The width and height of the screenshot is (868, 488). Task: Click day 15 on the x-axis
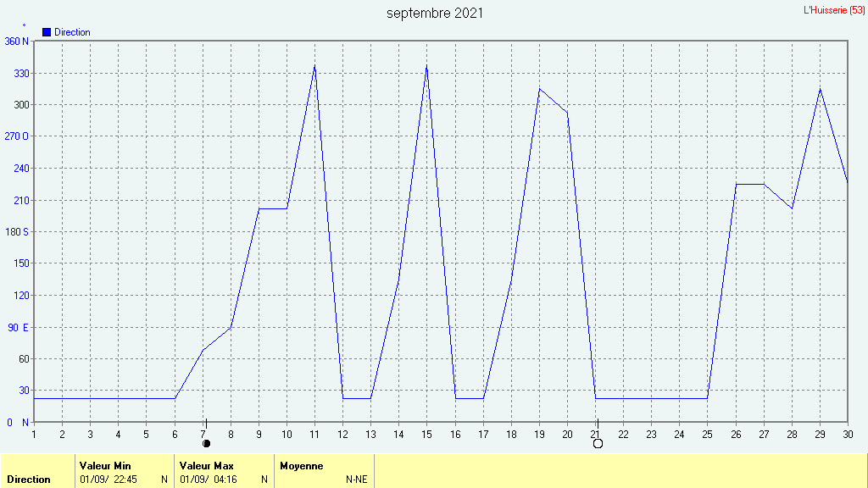coord(426,435)
